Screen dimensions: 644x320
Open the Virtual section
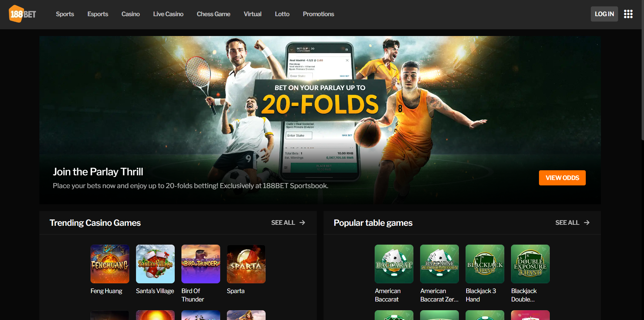pos(252,14)
